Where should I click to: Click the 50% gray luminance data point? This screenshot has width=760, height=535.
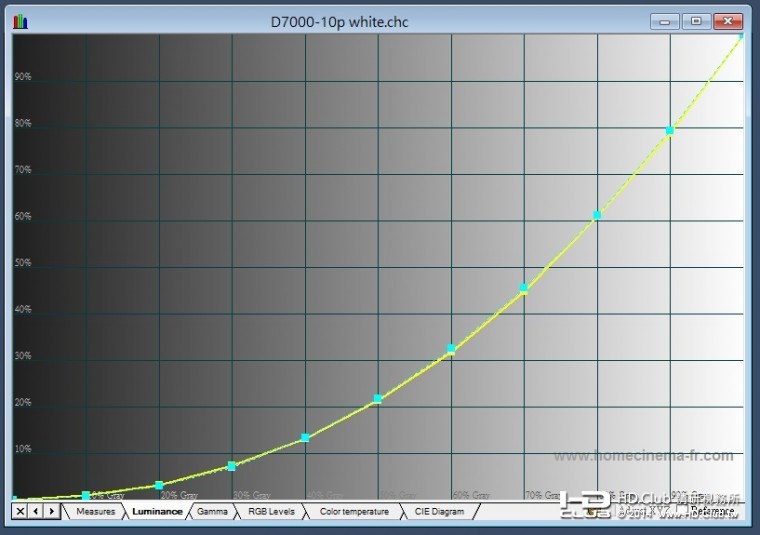[x=378, y=399]
